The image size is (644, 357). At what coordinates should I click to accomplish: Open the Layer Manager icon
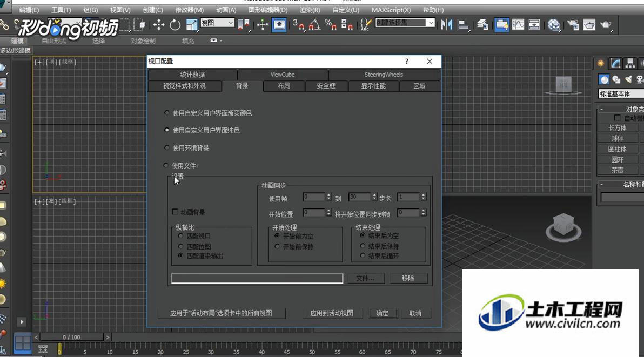[482, 25]
